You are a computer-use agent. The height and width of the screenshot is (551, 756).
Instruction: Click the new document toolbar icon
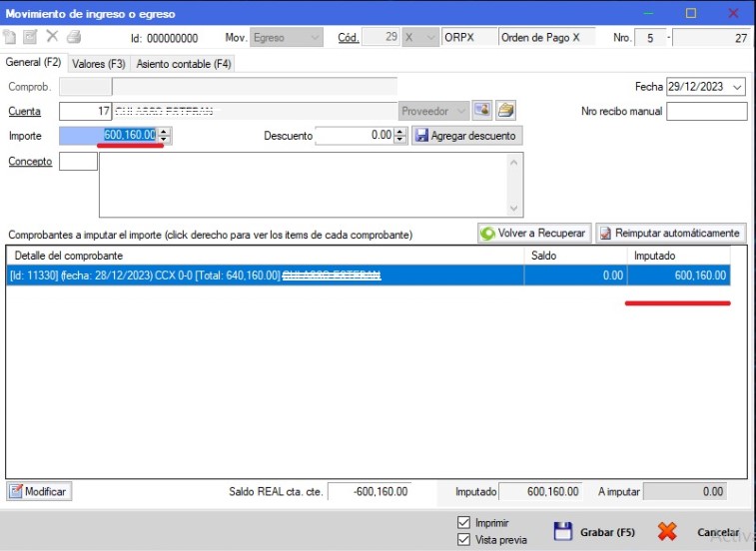click(x=11, y=38)
